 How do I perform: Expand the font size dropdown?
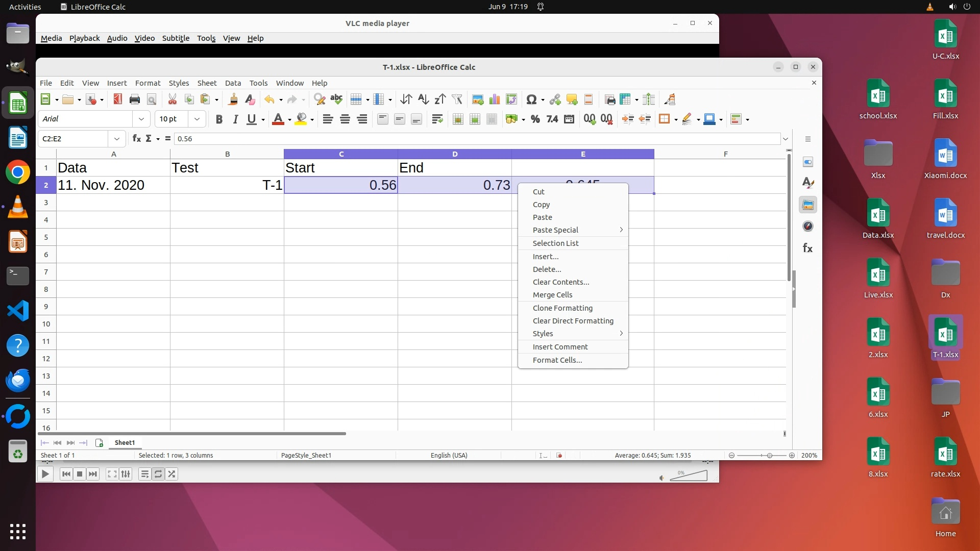tap(197, 119)
